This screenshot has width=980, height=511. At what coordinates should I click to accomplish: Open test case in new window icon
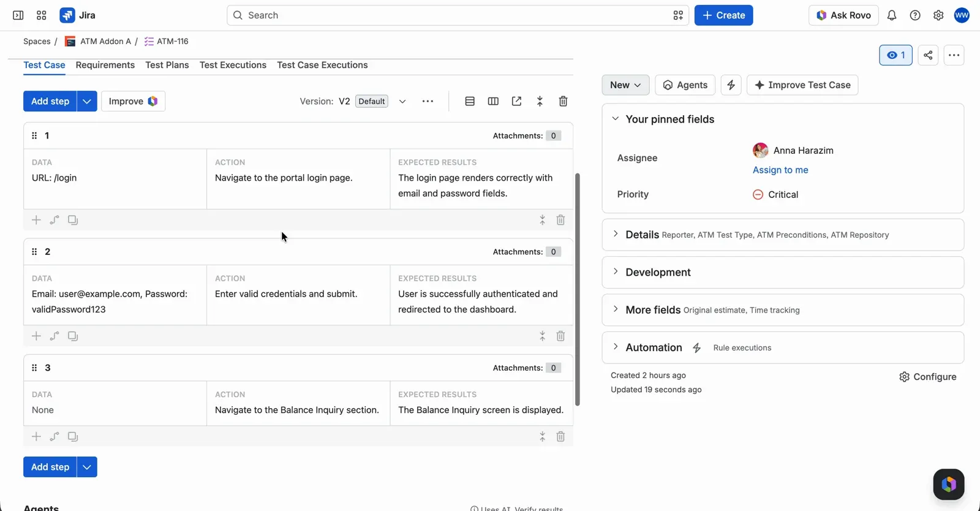click(x=516, y=101)
